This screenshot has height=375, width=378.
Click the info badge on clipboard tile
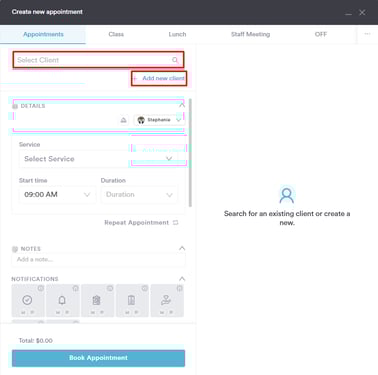(x=110, y=288)
